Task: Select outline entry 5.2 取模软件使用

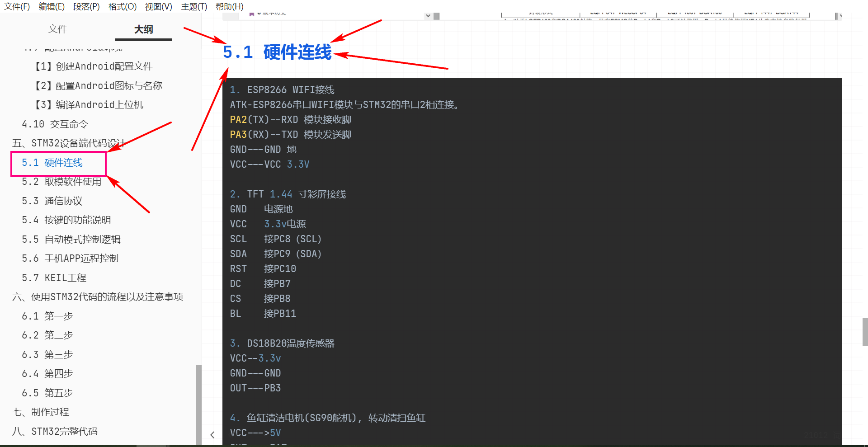Action: coord(62,182)
